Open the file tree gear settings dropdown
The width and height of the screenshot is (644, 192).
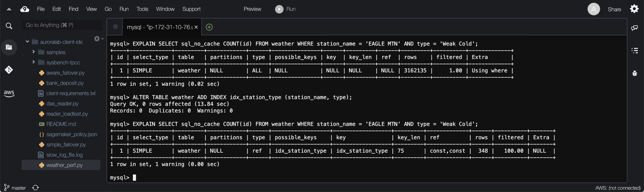(97, 39)
